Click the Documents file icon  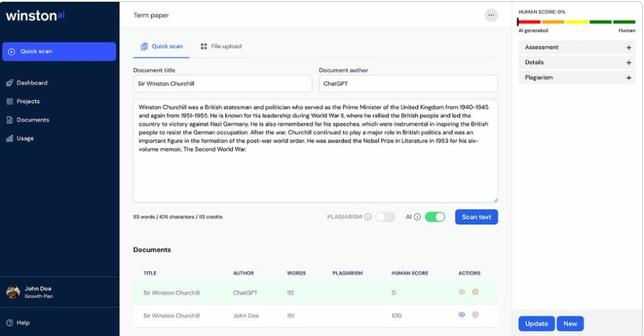click(9, 120)
